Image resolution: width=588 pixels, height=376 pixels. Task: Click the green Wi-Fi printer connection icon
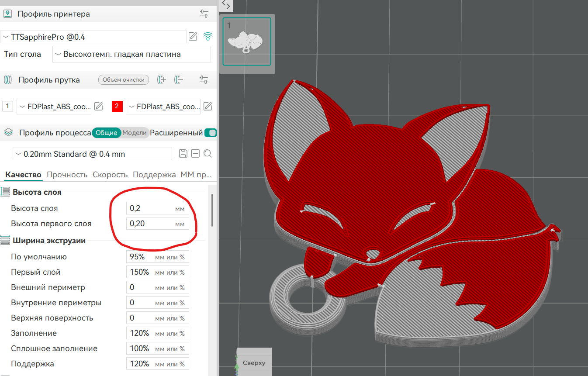tap(208, 37)
